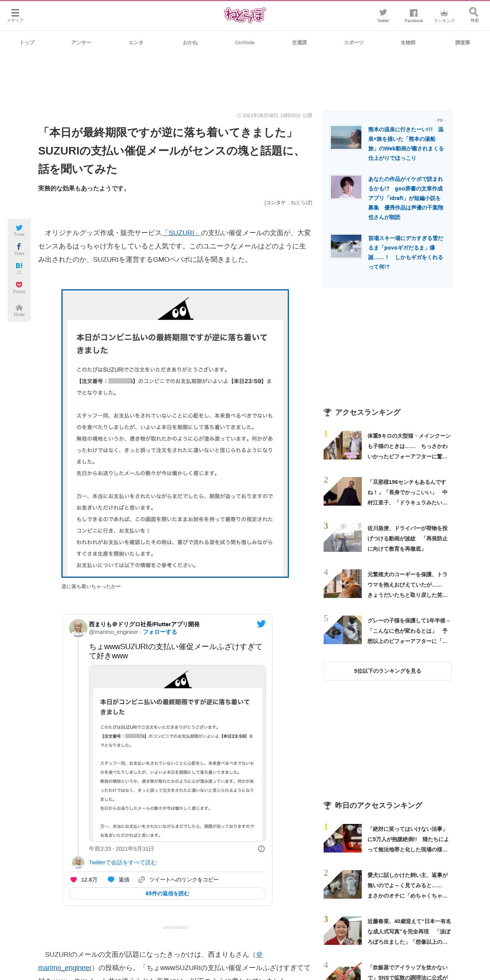Bookmark with the Hatena B! icon
The height and width of the screenshot is (980, 490).
point(19,268)
